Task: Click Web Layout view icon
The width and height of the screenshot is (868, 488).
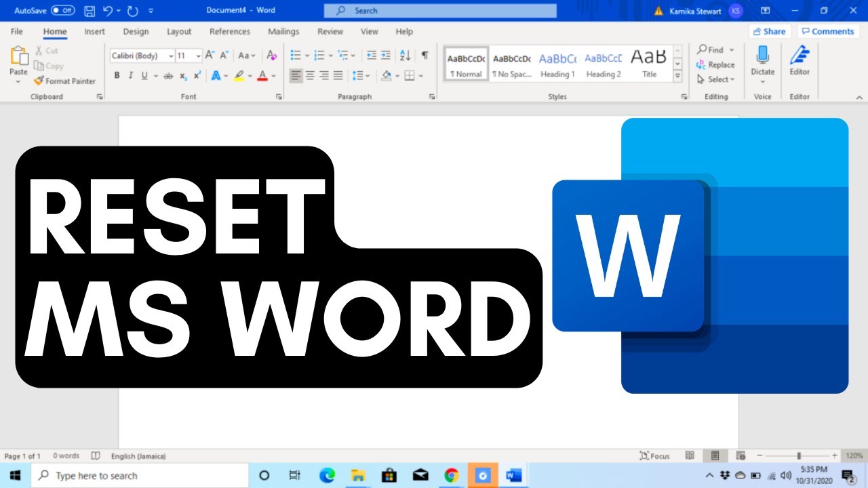Action: [x=741, y=456]
